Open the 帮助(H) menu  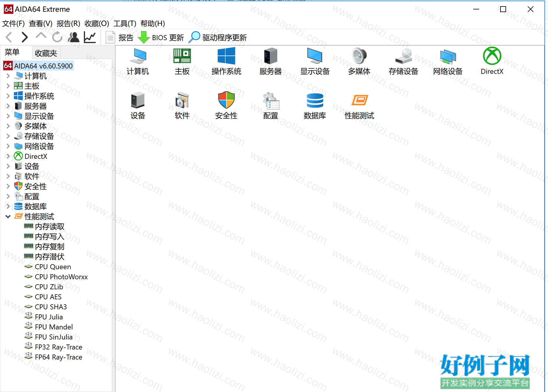click(153, 23)
